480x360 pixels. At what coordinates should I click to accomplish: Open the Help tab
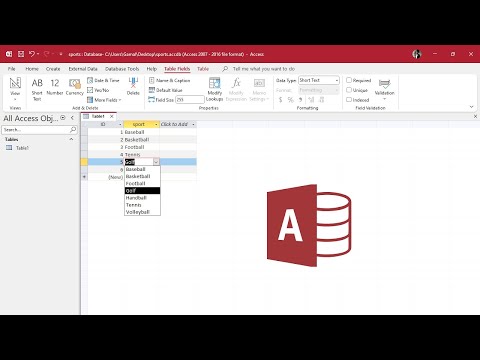(152, 69)
